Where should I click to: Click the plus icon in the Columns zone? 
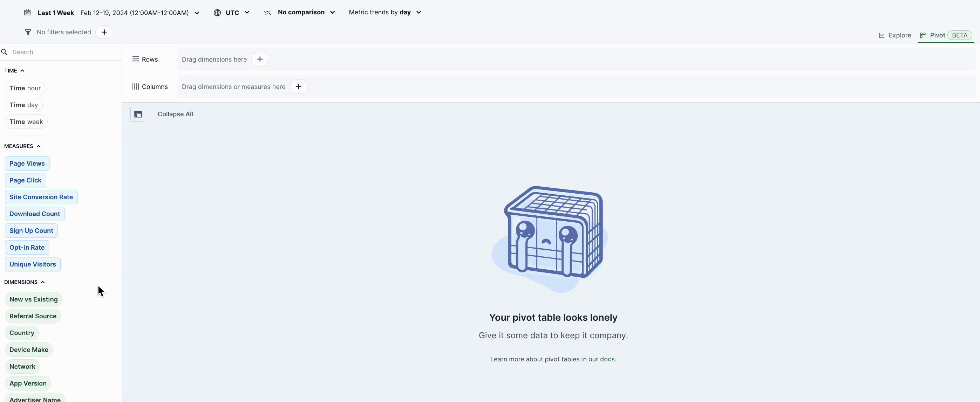299,86
